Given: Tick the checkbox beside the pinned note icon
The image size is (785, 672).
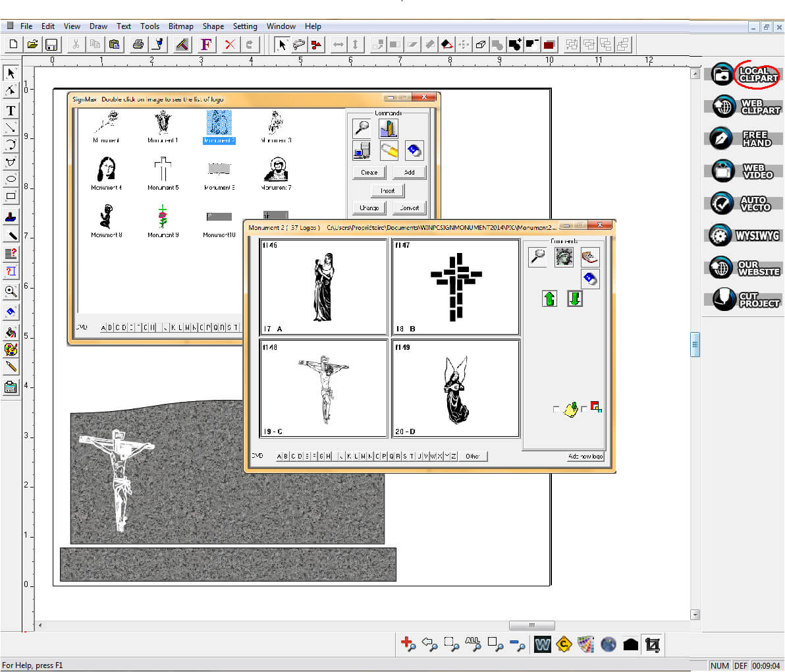Looking at the screenshot, I should [x=556, y=410].
